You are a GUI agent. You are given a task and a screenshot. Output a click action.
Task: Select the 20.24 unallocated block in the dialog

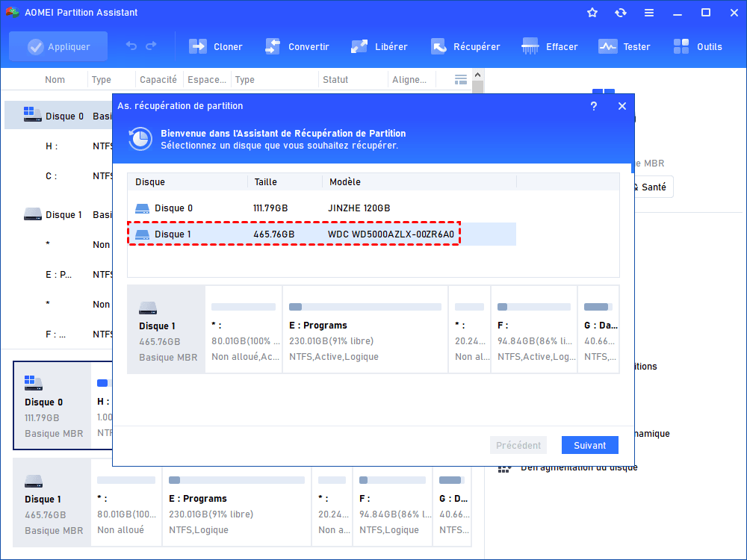(x=470, y=329)
